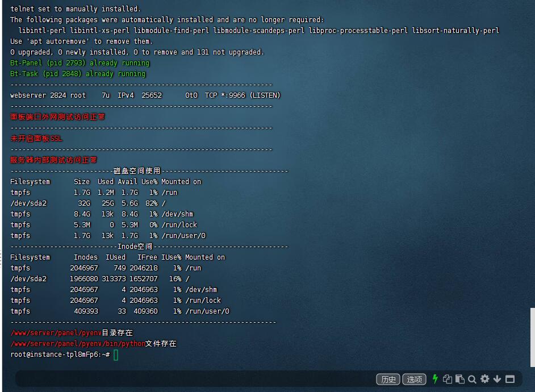Click the cursor at the root@instance-tpl8mFp6 prompt
Screen dimensions: 535x392
[x=116, y=355]
